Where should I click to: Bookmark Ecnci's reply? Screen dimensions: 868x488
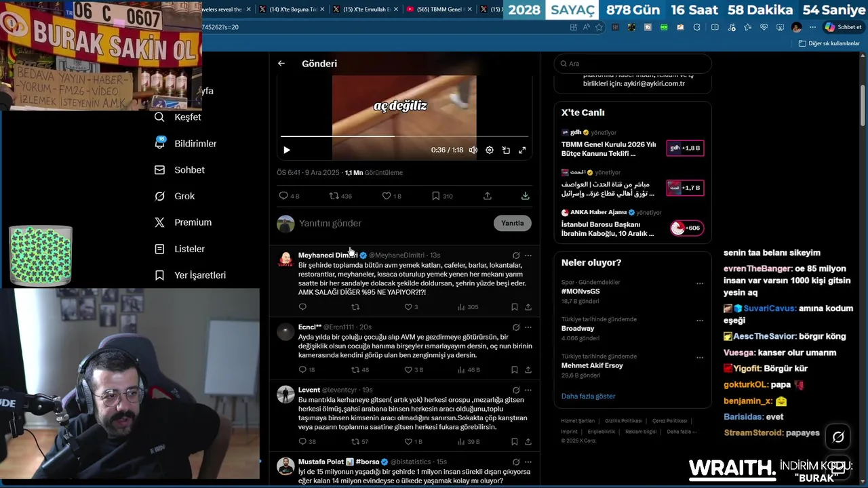point(514,370)
